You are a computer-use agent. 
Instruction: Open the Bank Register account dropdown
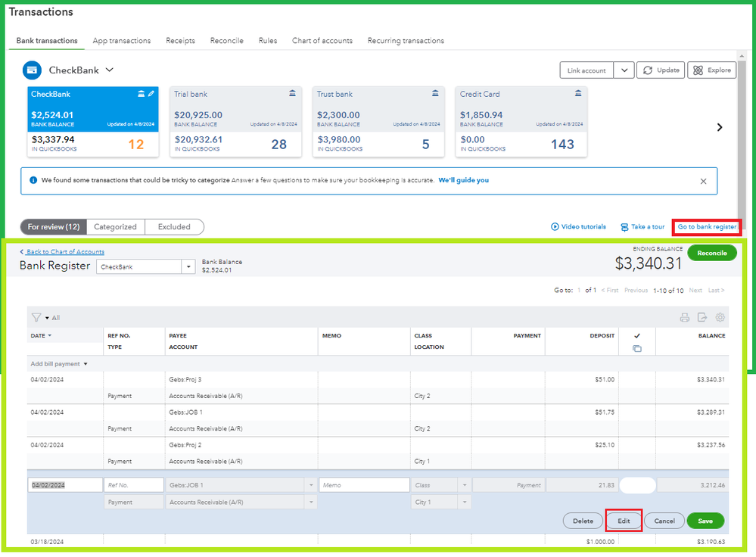point(188,267)
